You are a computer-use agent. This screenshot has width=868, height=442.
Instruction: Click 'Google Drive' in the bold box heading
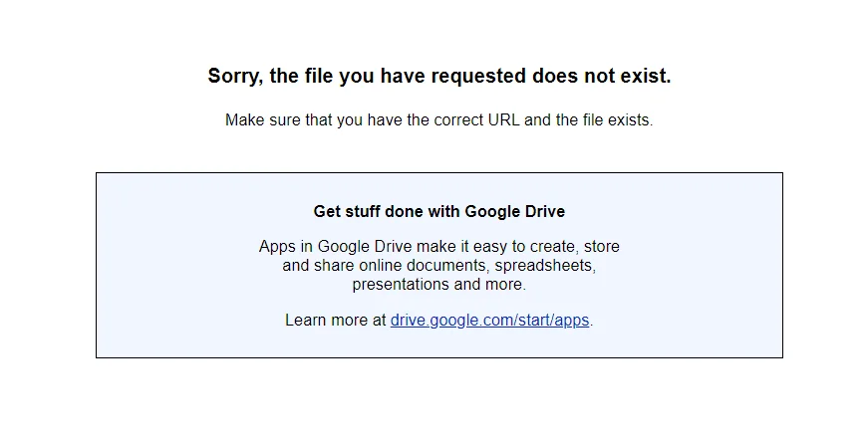click(515, 211)
